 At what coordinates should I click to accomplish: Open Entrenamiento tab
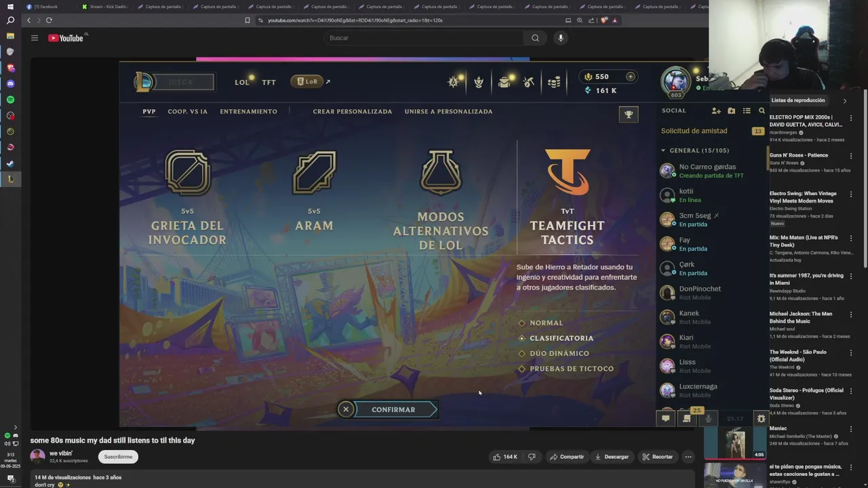point(248,112)
